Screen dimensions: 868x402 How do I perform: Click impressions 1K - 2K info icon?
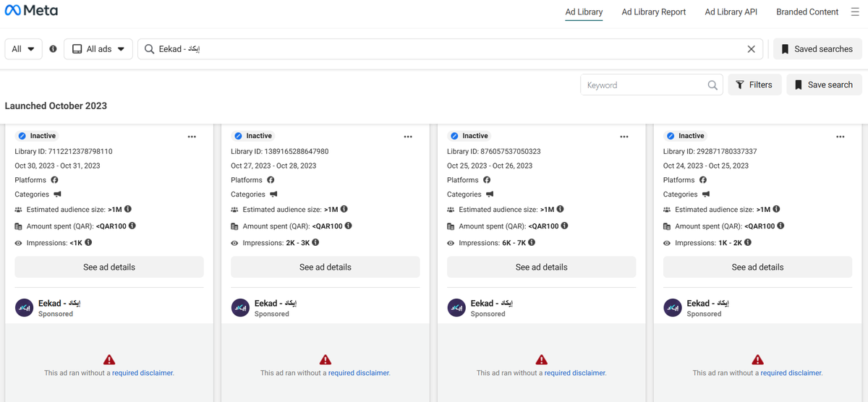(749, 242)
